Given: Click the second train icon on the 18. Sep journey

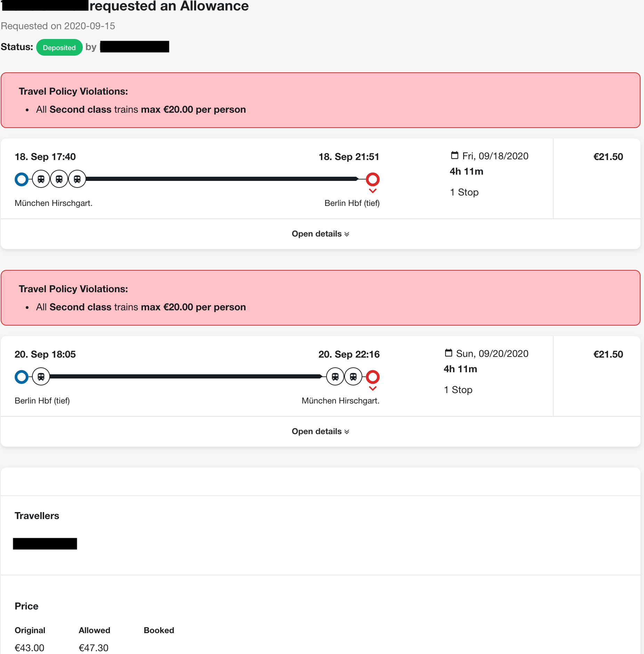Looking at the screenshot, I should tap(59, 179).
